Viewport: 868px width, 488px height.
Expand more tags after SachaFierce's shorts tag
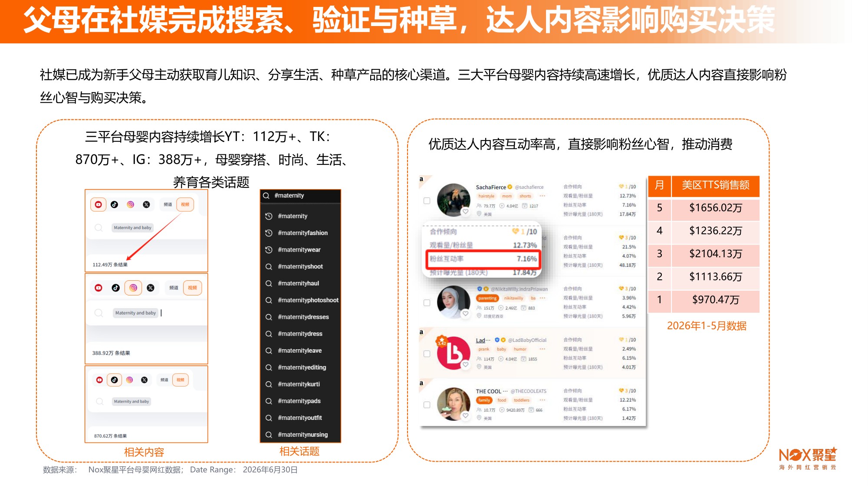pos(542,196)
